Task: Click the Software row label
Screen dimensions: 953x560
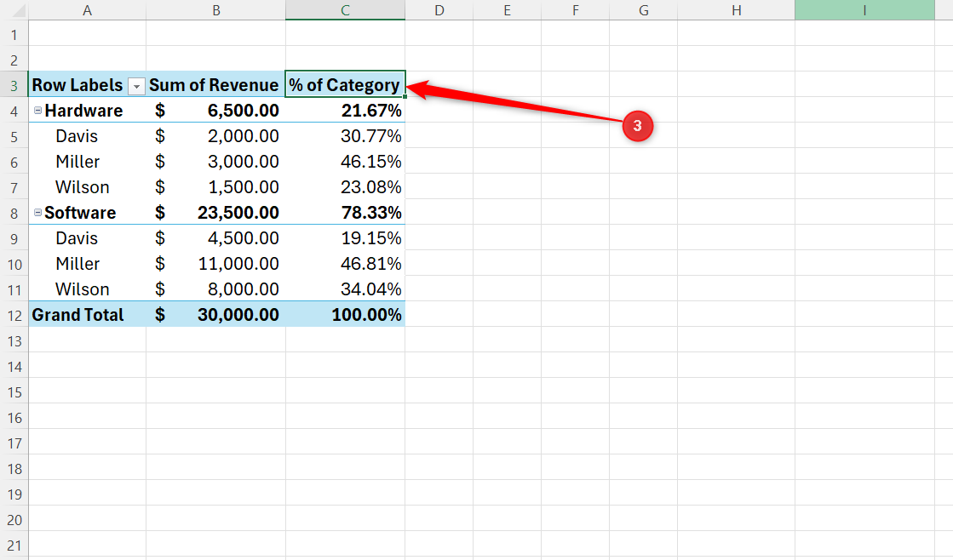Action: coord(80,213)
